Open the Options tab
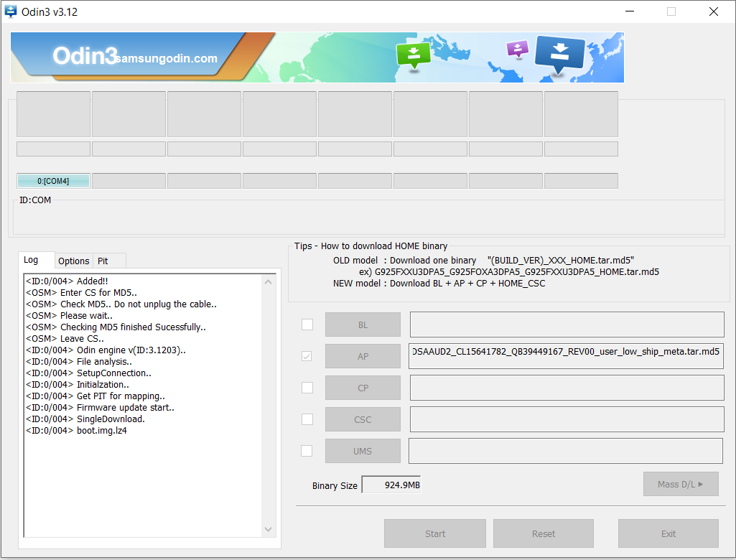 [74, 261]
